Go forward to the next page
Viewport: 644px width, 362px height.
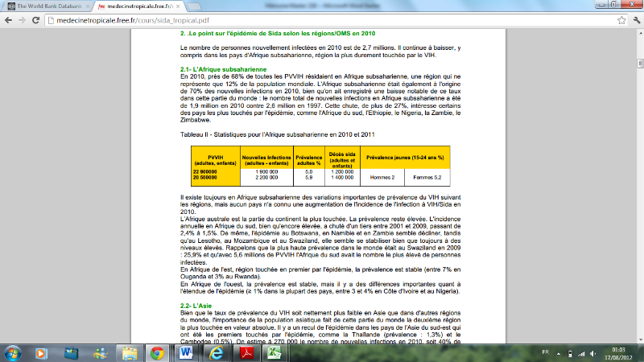tap(22, 20)
